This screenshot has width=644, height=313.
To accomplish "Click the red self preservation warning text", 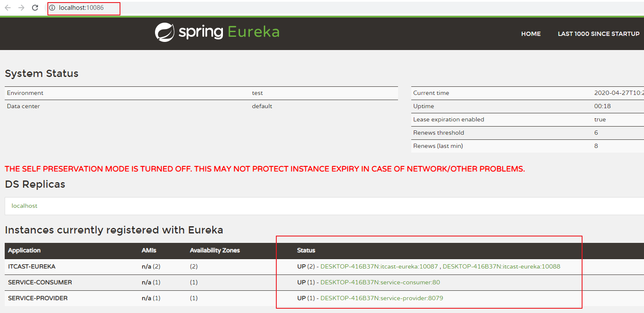I will [265, 169].
